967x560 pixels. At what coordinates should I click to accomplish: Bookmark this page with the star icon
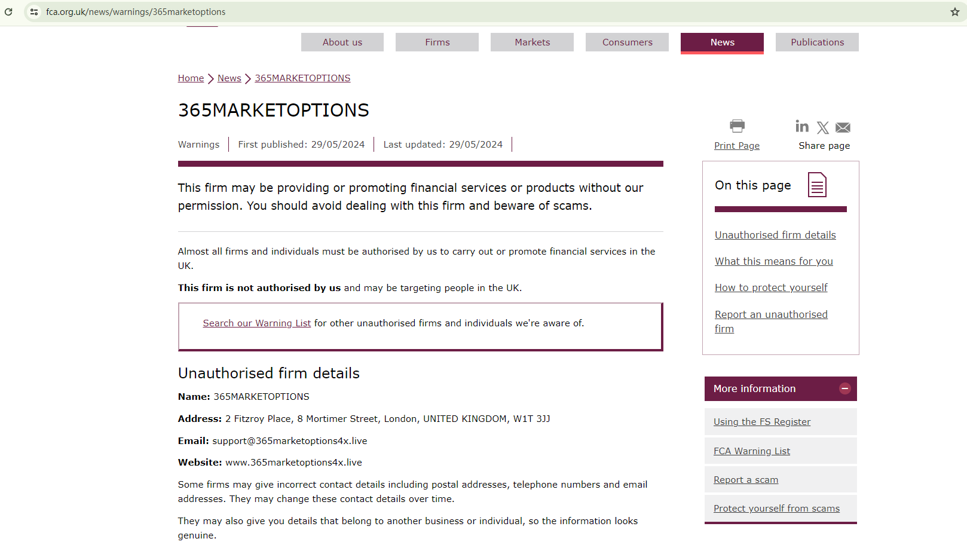955,12
